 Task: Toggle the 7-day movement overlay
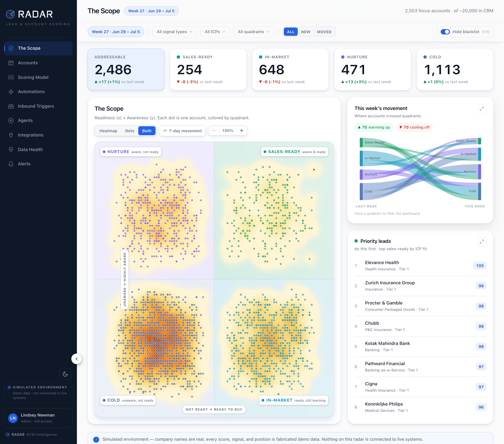(x=182, y=131)
